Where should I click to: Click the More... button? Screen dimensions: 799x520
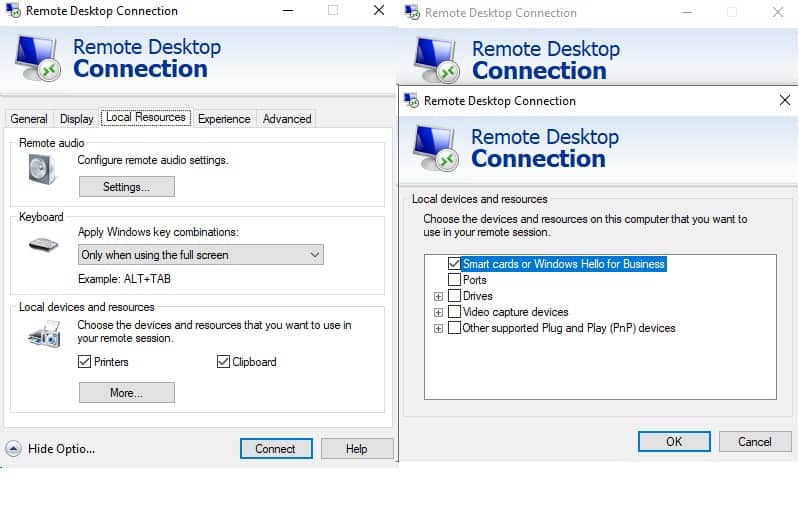tap(126, 393)
